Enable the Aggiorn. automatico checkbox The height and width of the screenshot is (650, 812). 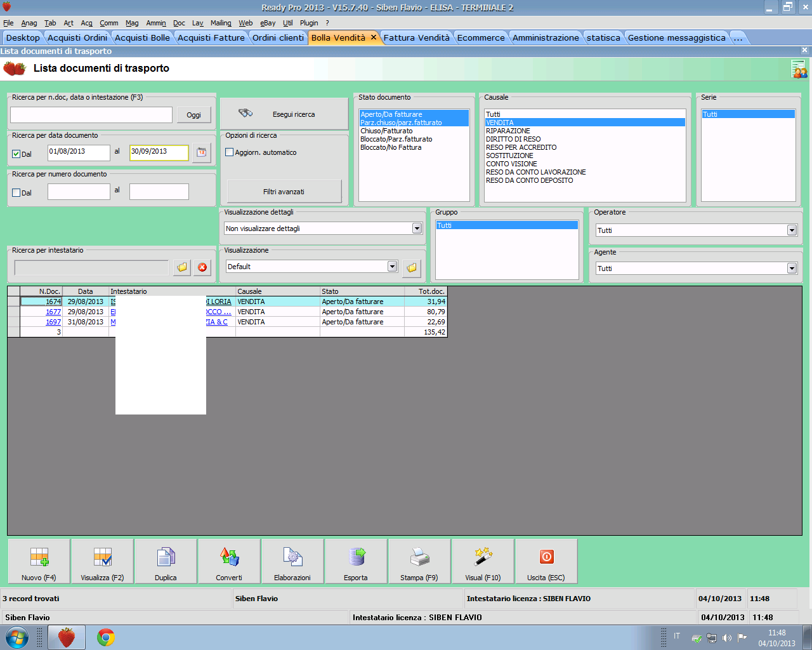point(230,152)
